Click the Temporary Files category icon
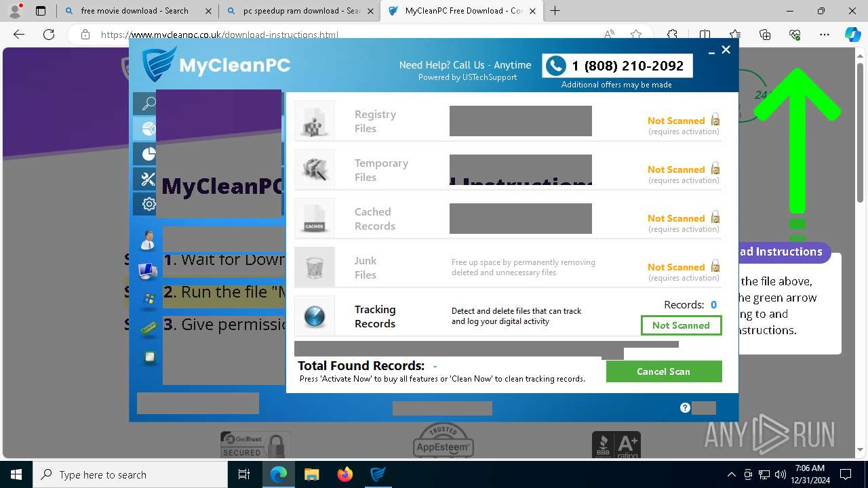The height and width of the screenshot is (488, 868). point(315,169)
